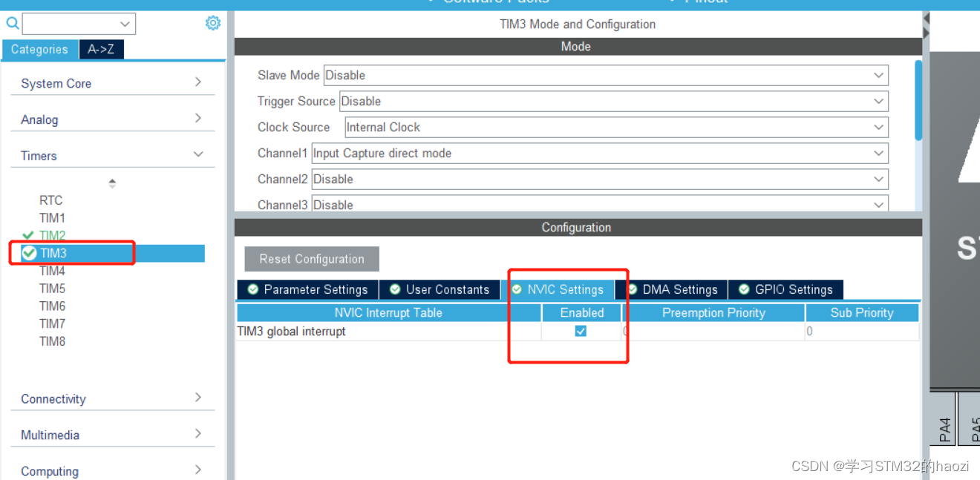
Task: Open the Trigger Source dropdown
Action: (614, 101)
